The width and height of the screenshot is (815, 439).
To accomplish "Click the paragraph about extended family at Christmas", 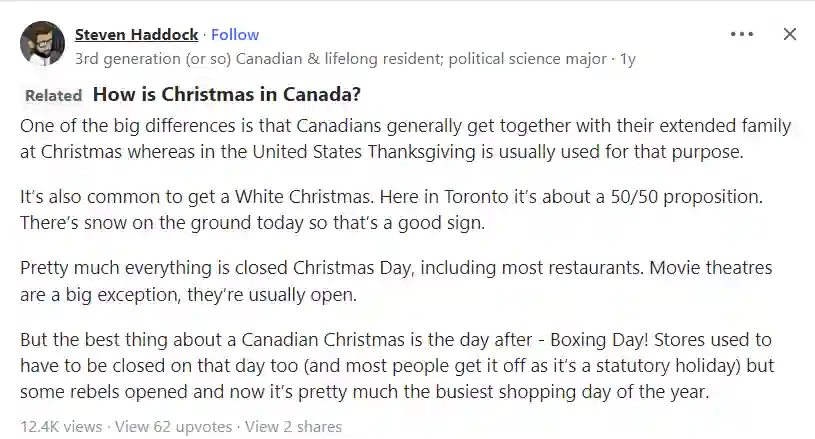I will pos(405,138).
